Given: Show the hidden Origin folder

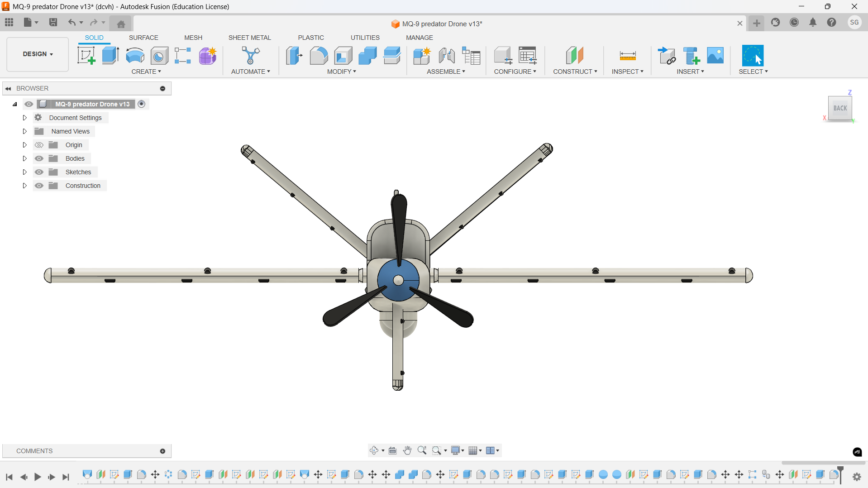Looking at the screenshot, I should (x=39, y=145).
